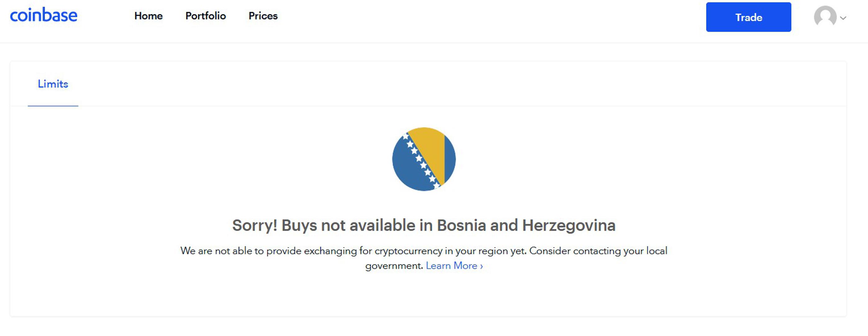
Task: Open the Portfolio page
Action: click(206, 16)
